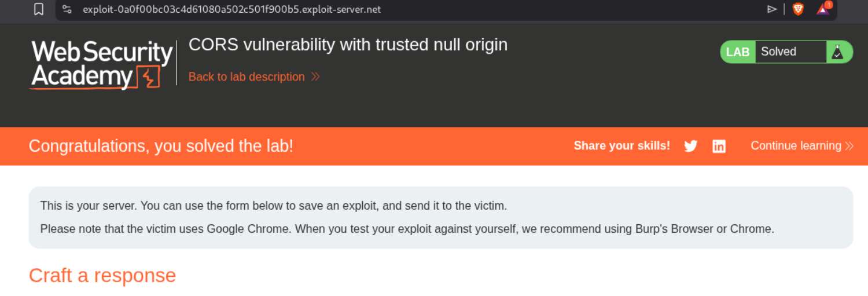This screenshot has width=868, height=296.
Task: Click the Craft a response heading
Action: [x=102, y=275]
